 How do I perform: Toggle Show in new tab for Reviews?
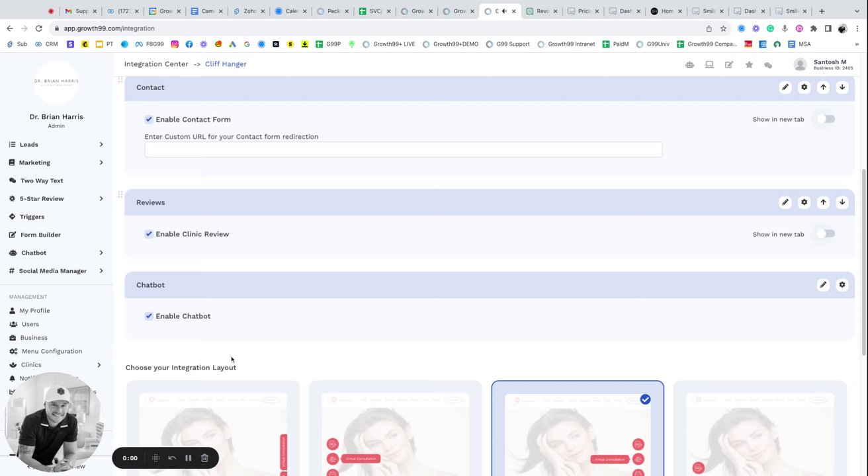point(826,234)
